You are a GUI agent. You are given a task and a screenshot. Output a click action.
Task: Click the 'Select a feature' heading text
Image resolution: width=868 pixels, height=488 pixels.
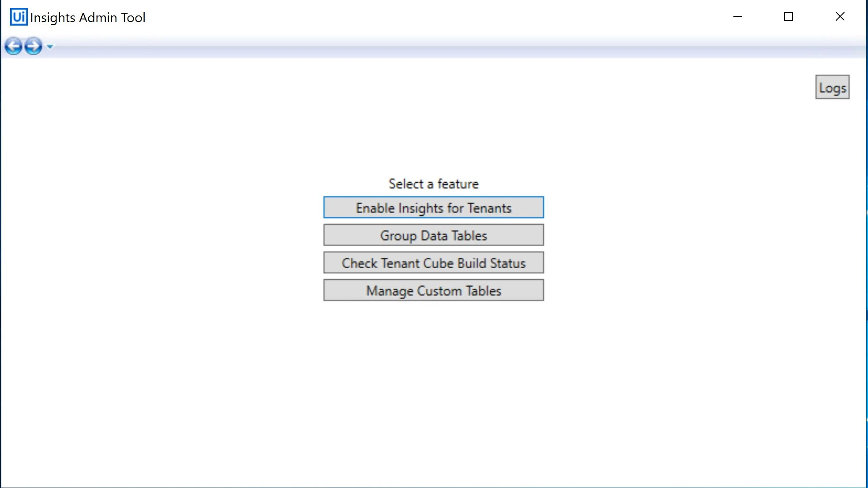(x=433, y=184)
